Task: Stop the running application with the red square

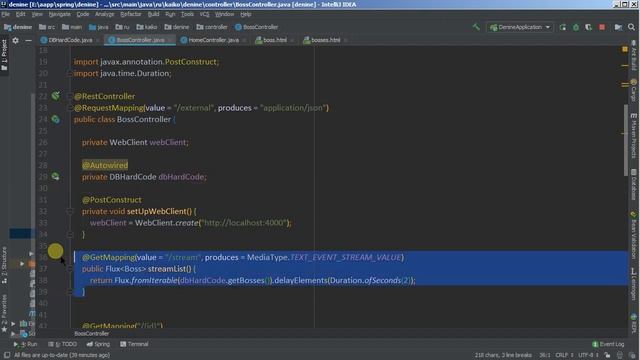Action: 602,27
